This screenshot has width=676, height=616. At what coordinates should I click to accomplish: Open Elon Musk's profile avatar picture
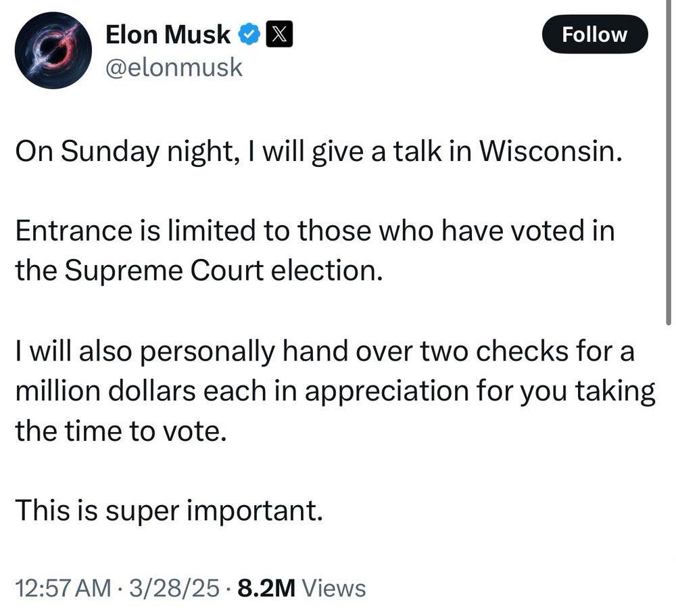pyautogui.click(x=53, y=51)
